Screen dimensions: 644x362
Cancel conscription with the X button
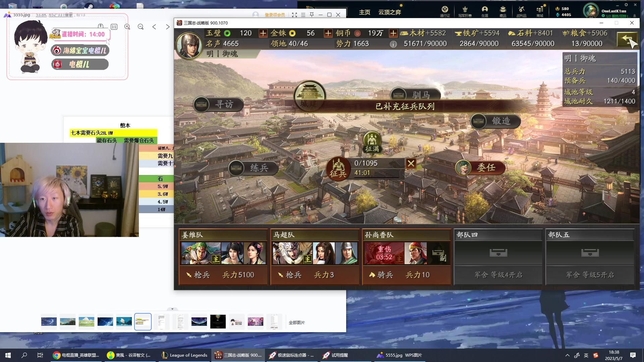tap(411, 164)
